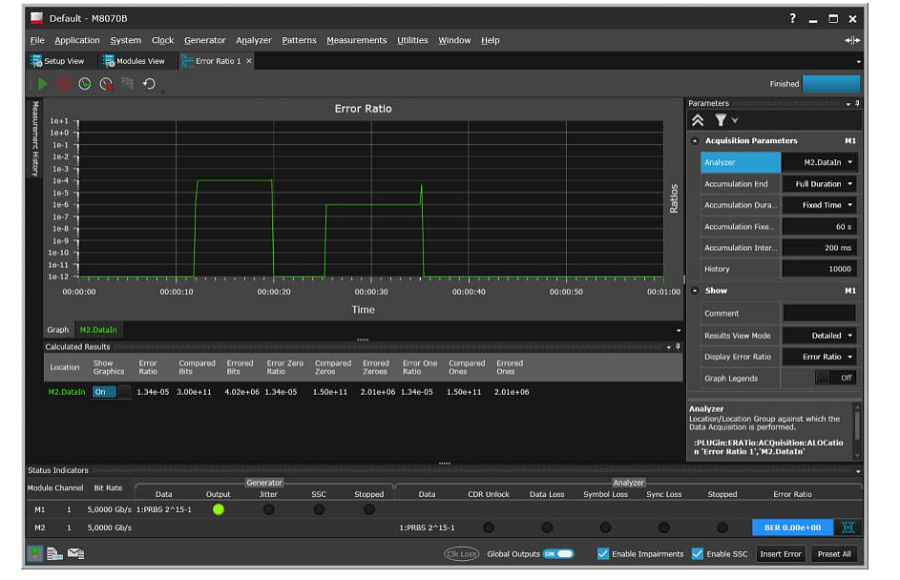Open the Parameters panel options arrow
Viewport: 900px width, 580px height.
coord(848,104)
